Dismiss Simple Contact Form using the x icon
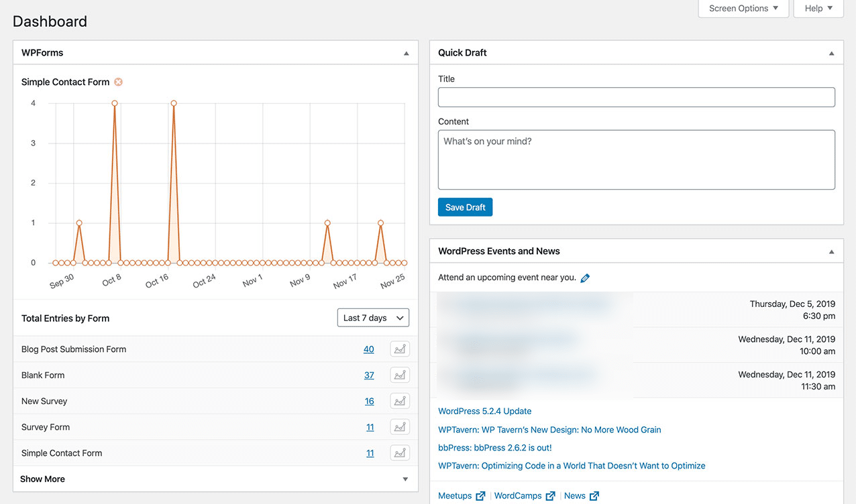The image size is (856, 504). coord(118,82)
